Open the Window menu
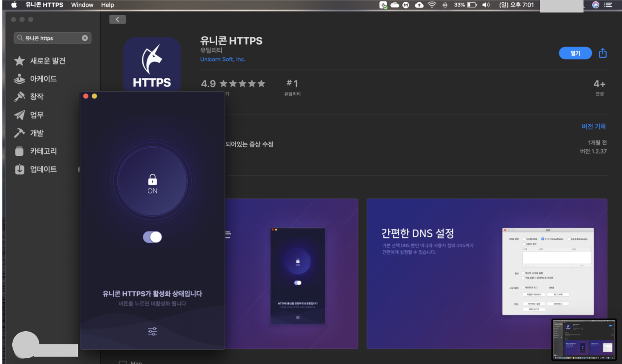The height and width of the screenshot is (364, 622). 82,5
